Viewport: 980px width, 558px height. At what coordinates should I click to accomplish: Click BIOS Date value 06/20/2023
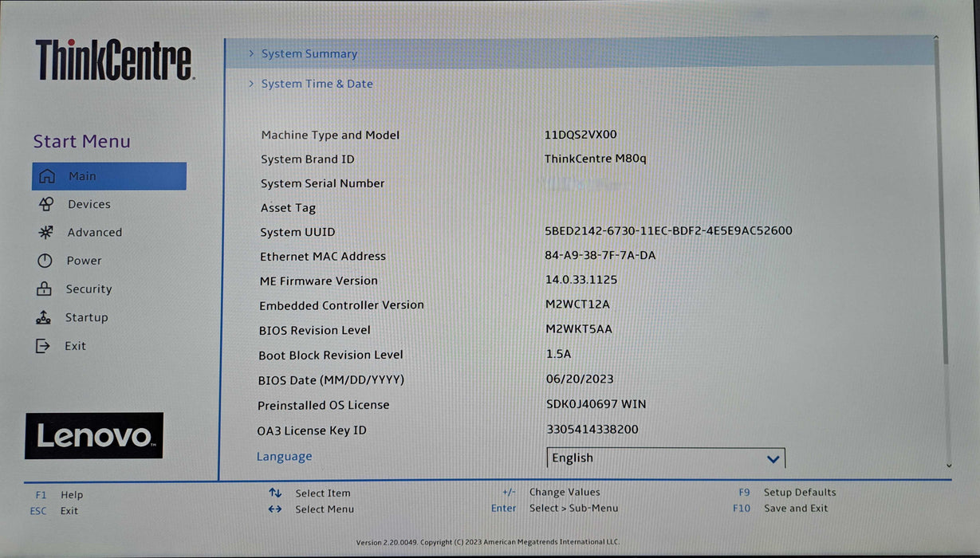pos(580,379)
